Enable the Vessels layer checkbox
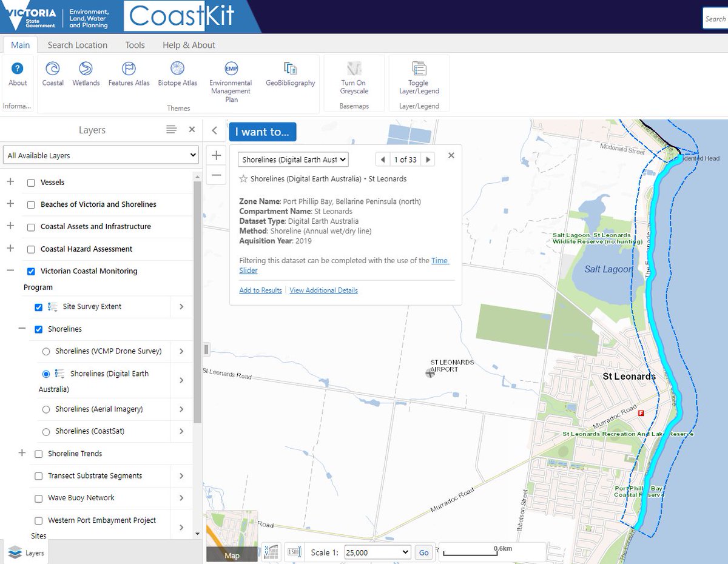 coord(31,183)
